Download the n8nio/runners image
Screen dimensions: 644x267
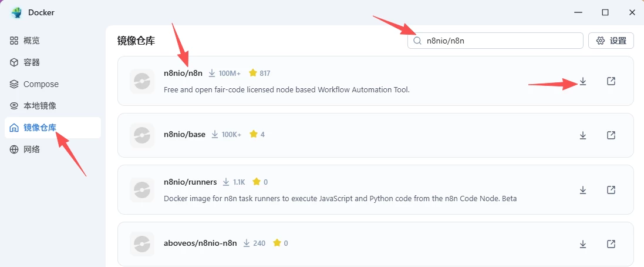click(x=583, y=189)
